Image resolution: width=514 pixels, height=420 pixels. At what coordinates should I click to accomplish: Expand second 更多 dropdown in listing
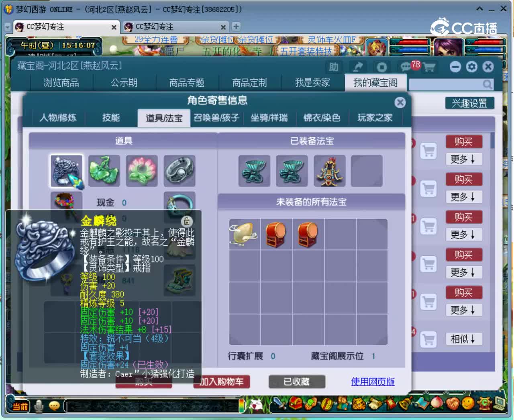pyautogui.click(x=464, y=197)
